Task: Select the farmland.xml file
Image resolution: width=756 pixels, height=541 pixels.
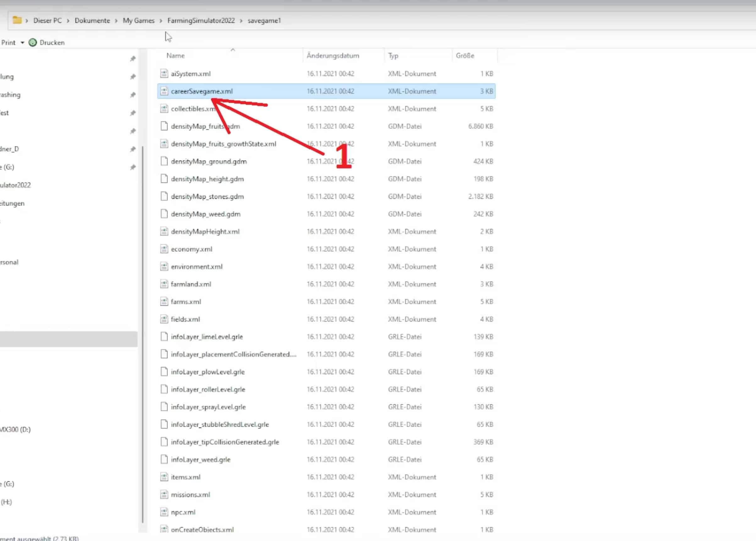Action: point(191,284)
